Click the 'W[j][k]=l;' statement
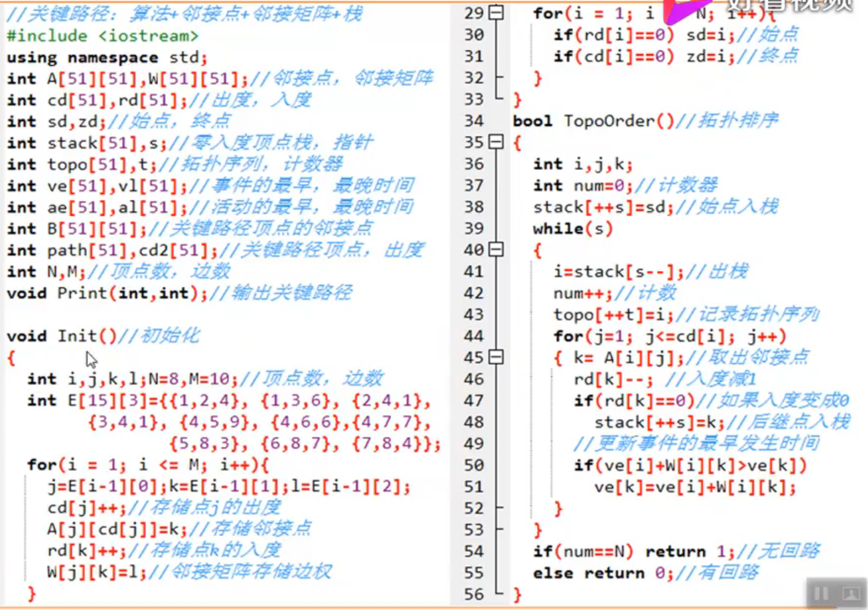 [97, 573]
